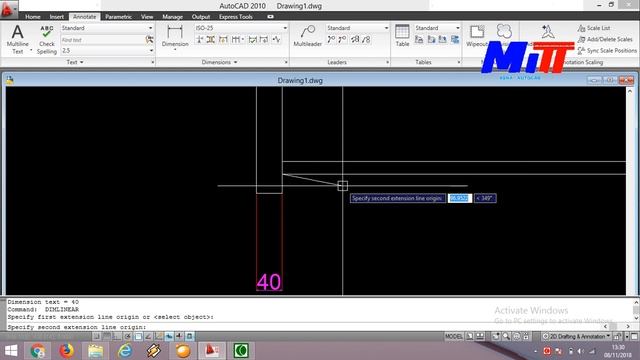
Task: Open the table style Standard dropdown
Action: pyautogui.click(x=458, y=28)
